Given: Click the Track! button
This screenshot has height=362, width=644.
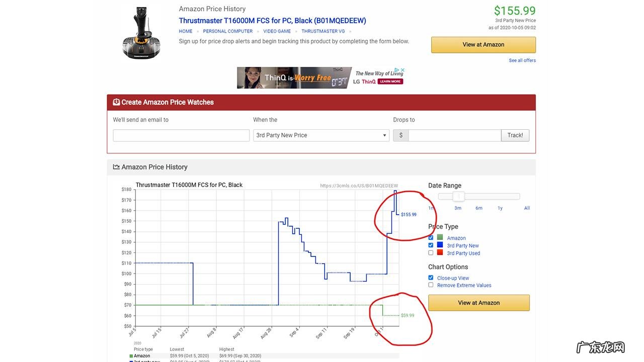Looking at the screenshot, I should (515, 135).
